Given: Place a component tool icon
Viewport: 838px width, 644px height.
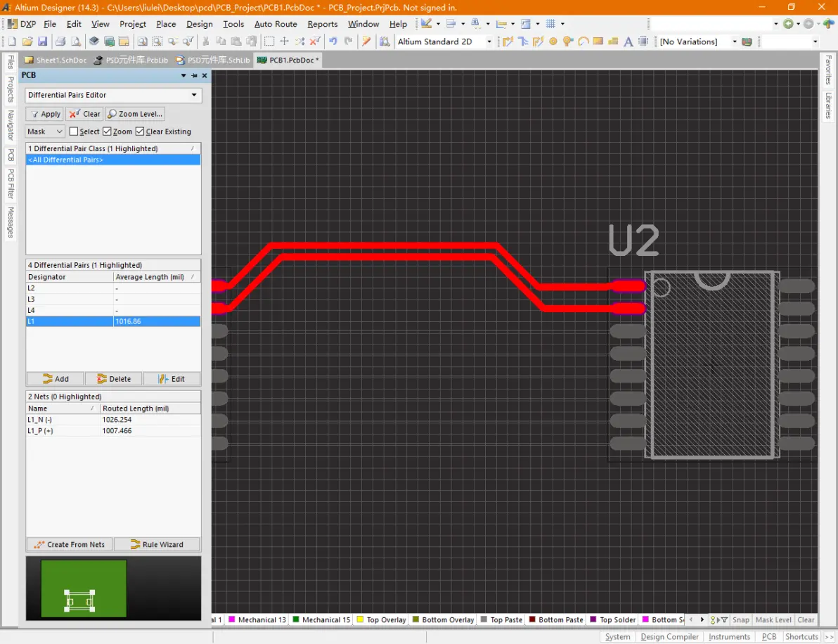Looking at the screenshot, I should [x=643, y=41].
